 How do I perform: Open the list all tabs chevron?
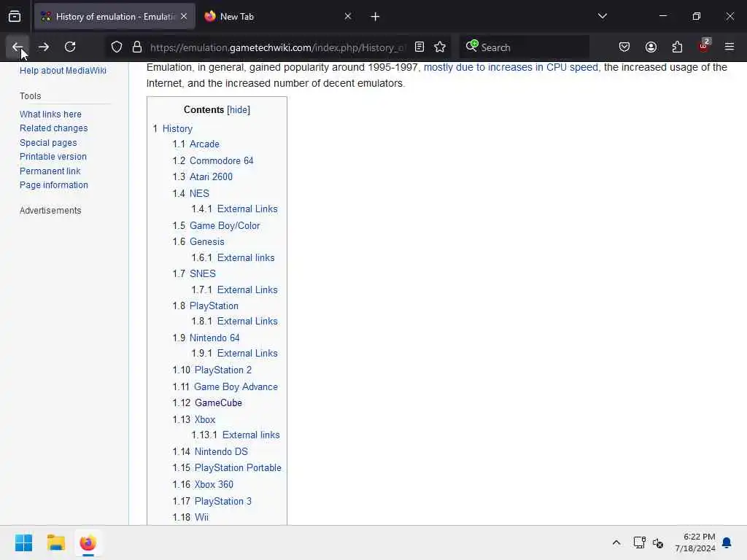pyautogui.click(x=602, y=16)
